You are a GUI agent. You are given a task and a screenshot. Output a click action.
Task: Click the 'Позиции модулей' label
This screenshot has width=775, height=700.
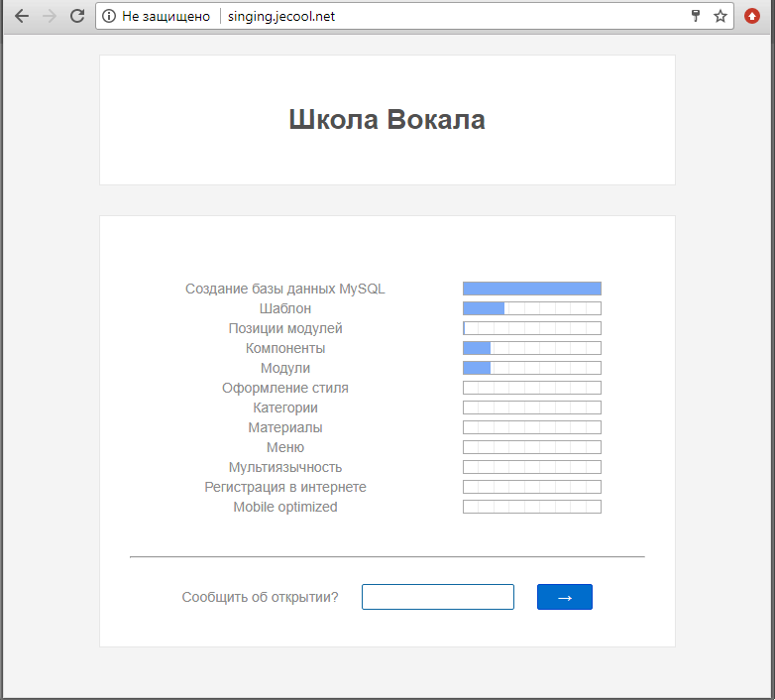(x=285, y=328)
